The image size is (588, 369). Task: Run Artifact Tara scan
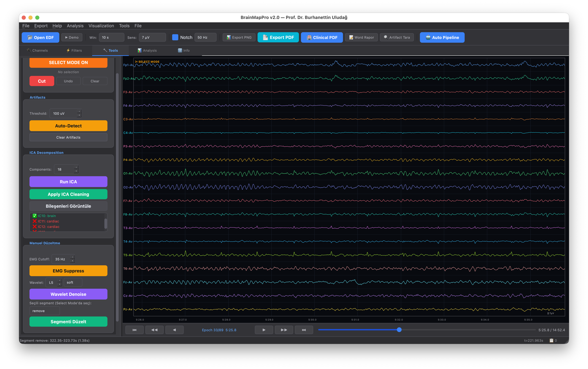click(x=397, y=37)
